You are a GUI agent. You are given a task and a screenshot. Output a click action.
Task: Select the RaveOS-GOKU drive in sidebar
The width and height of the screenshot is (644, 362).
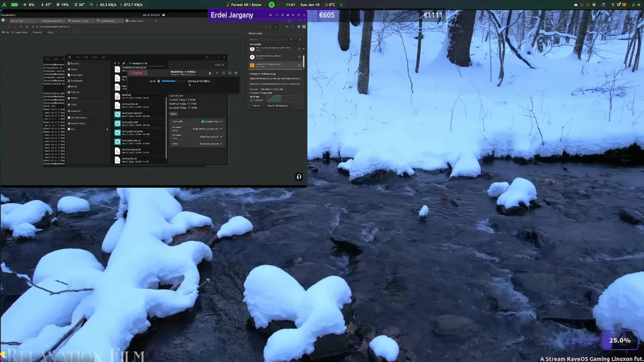(88, 123)
